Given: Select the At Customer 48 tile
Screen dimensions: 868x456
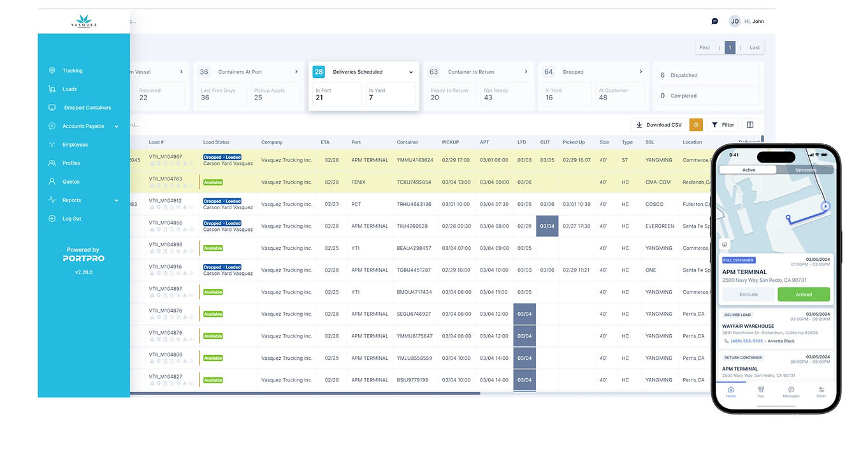Looking at the screenshot, I should 620,94.
